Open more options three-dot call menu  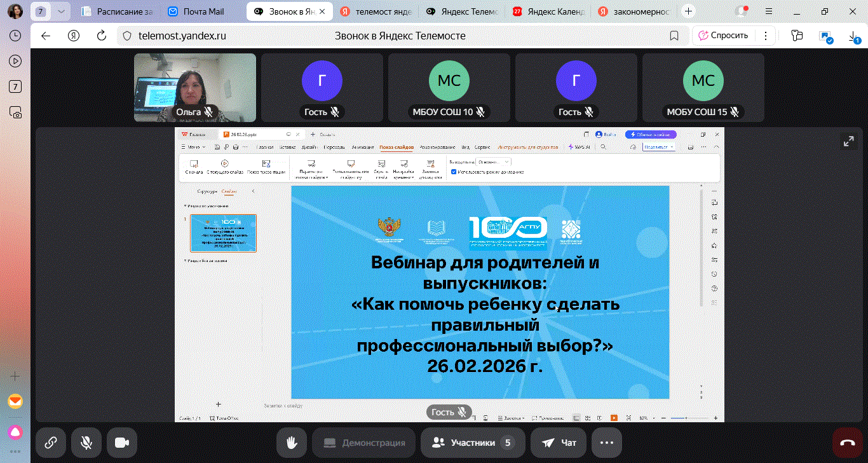(606, 443)
